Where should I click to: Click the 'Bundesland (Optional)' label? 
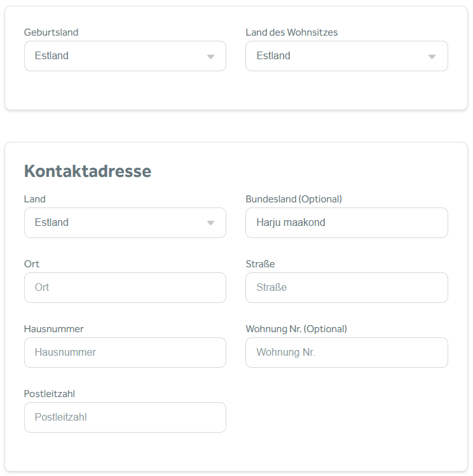(x=294, y=199)
